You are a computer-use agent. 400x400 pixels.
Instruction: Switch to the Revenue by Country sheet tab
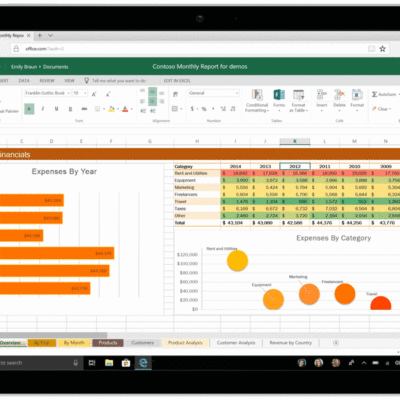click(291, 343)
